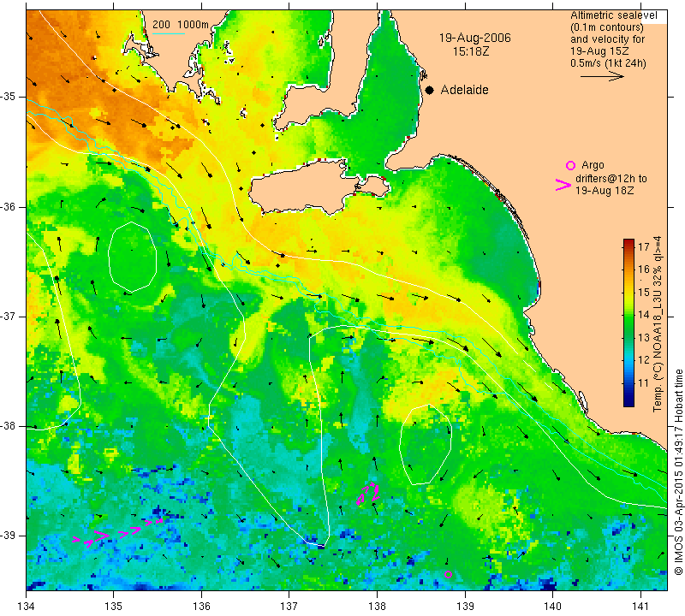Click the 'drifters@12h to' legend text
This screenshot has height=616, width=685.
tap(611, 179)
